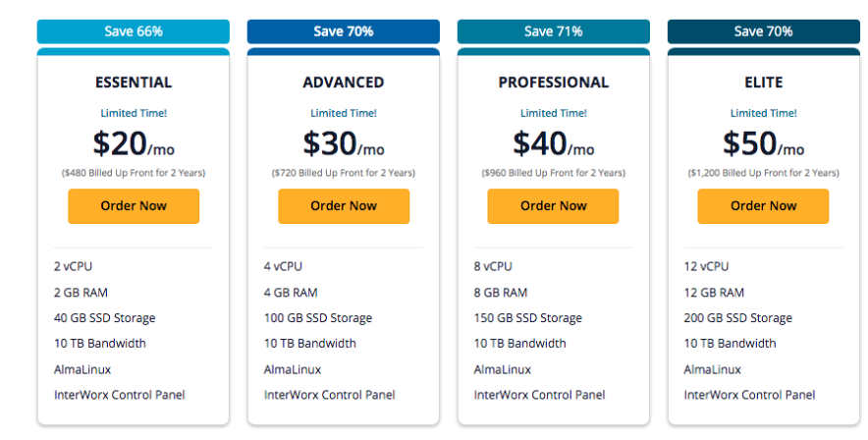Screen dimensions: 868x440
Task: Click the Save 71% banner
Action: (553, 31)
